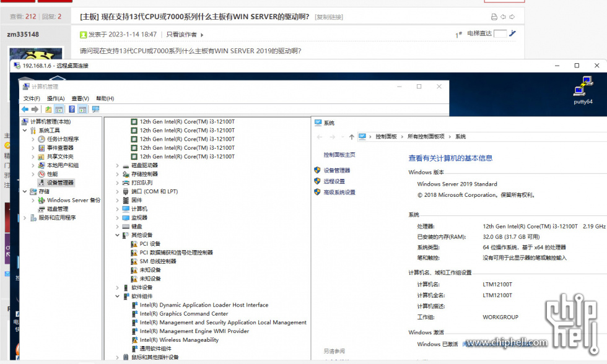Click 所有控制面板项 in the breadcrumb path
Viewport: 607px width, 364px height.
426,137
